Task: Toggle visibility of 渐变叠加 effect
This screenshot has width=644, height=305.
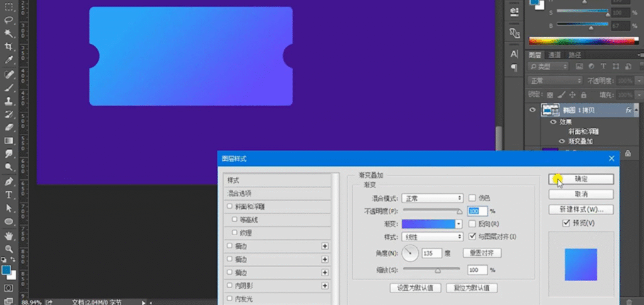Action: click(562, 141)
